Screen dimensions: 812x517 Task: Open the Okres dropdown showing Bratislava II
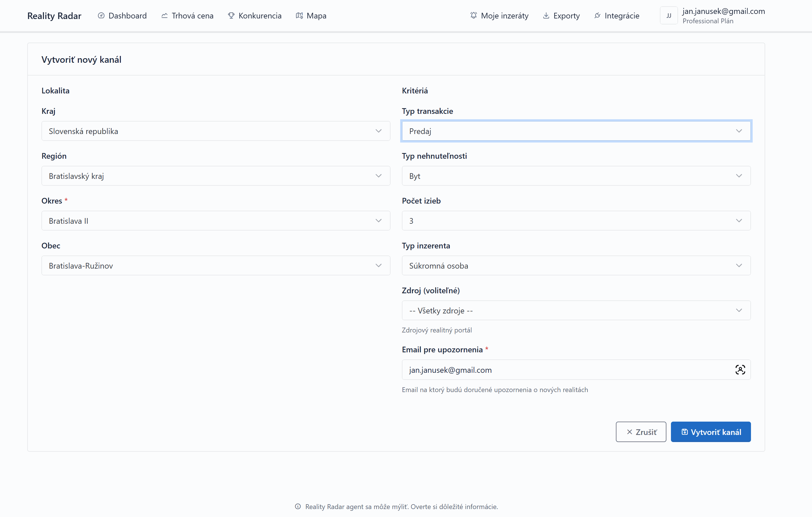point(215,221)
